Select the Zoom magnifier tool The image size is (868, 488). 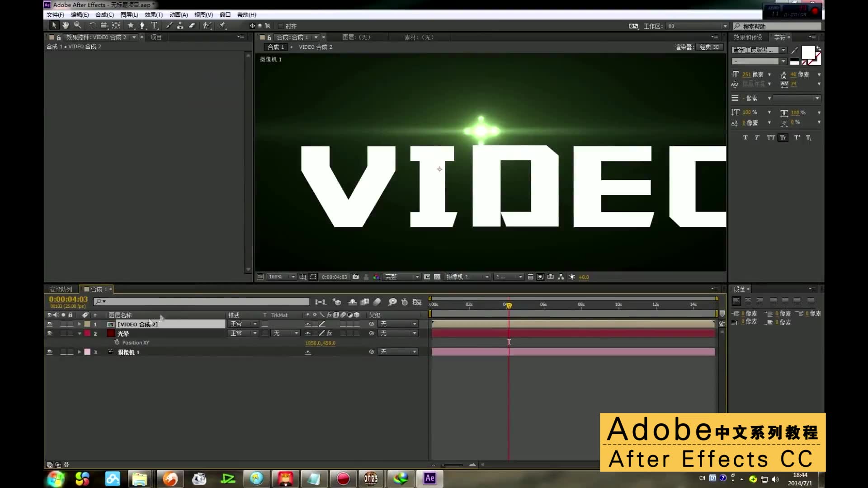pyautogui.click(x=77, y=26)
